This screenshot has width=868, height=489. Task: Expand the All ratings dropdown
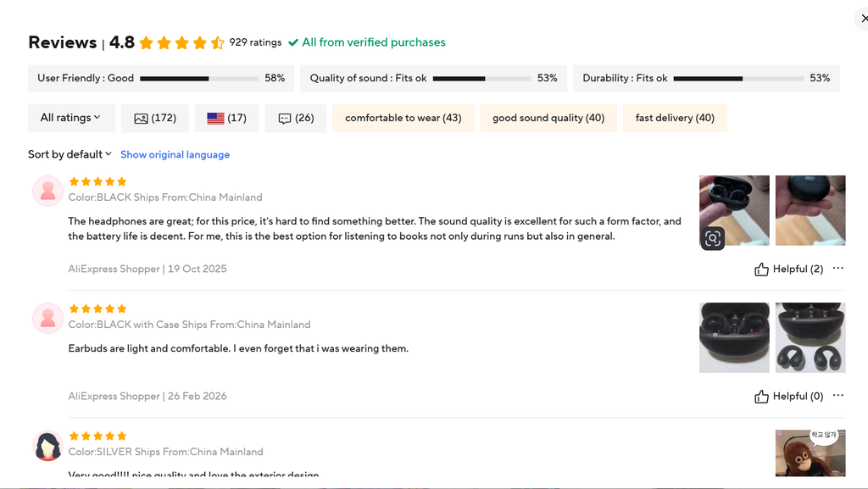tap(71, 118)
